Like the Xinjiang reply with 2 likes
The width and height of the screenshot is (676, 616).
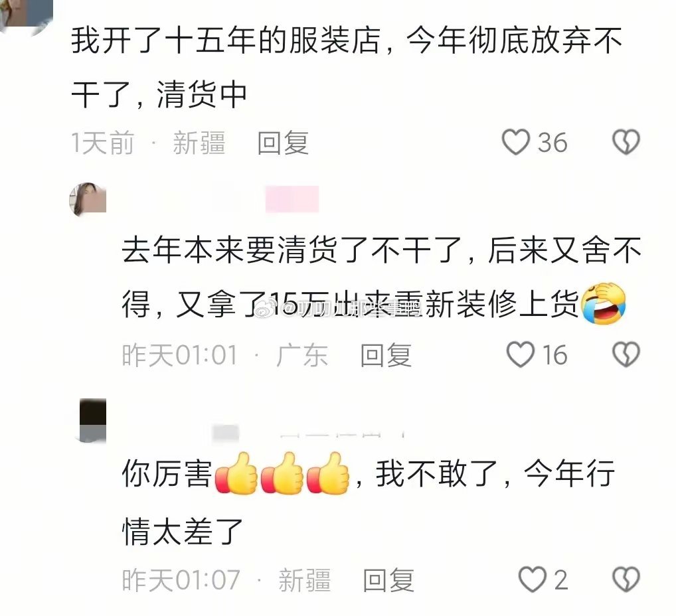pyautogui.click(x=533, y=579)
